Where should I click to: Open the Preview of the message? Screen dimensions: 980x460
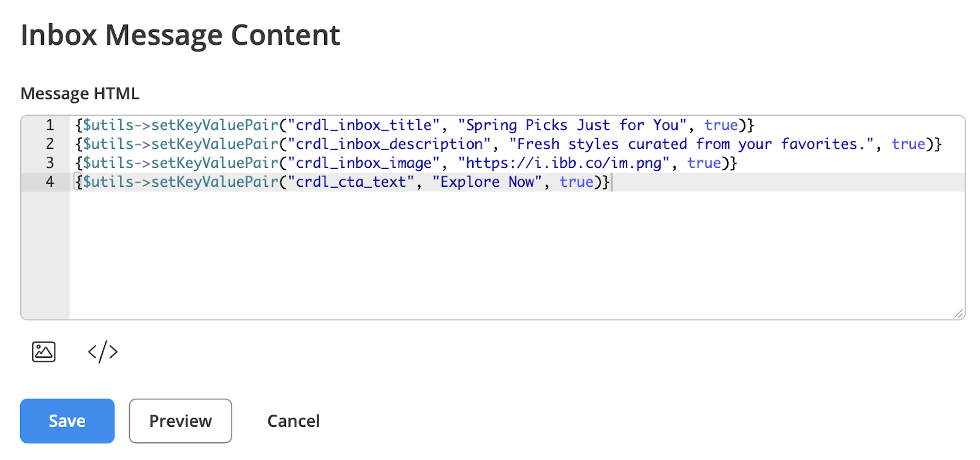180,421
